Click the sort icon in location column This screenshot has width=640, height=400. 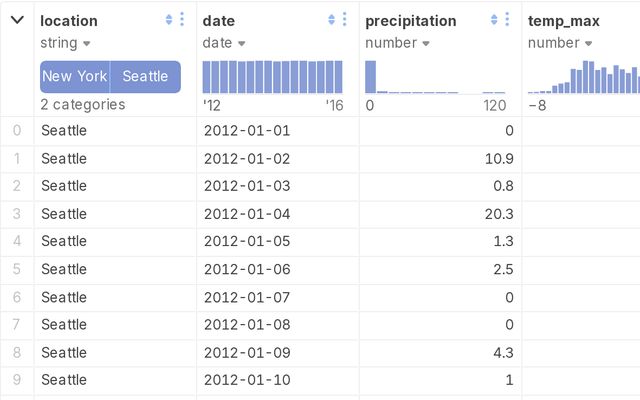[168, 20]
